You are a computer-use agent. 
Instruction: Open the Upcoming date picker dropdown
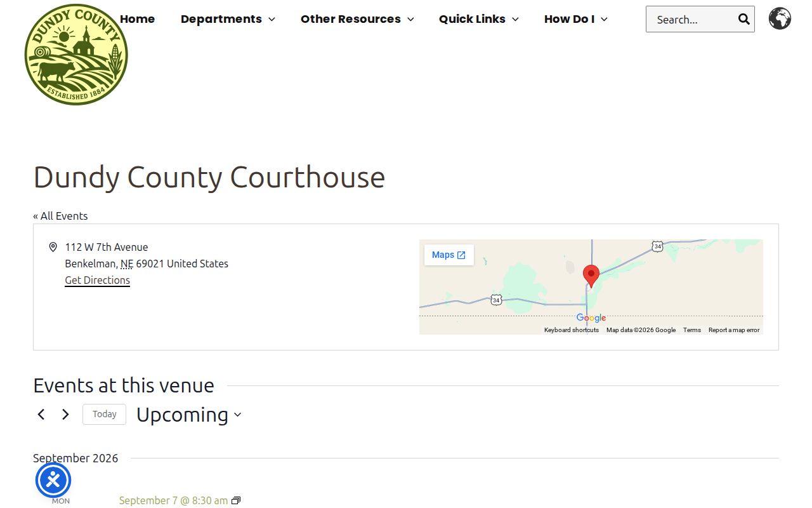point(189,415)
